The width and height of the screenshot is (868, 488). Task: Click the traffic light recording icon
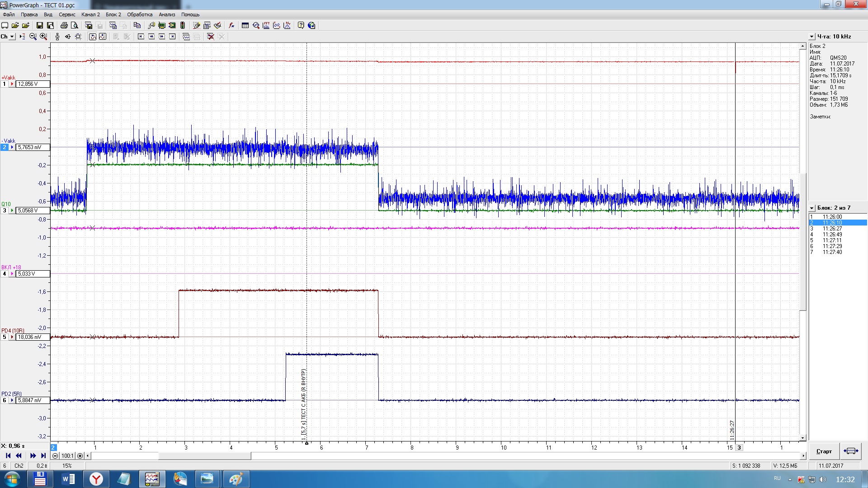(x=183, y=26)
